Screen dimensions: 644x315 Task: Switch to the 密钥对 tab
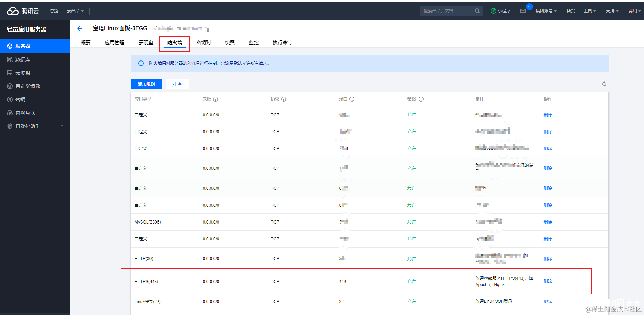pos(204,43)
